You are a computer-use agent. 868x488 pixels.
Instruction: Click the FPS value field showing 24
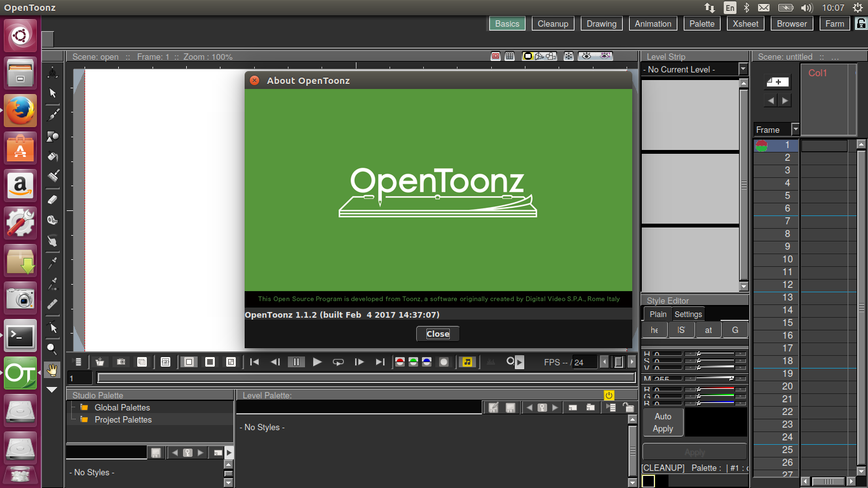(x=585, y=362)
